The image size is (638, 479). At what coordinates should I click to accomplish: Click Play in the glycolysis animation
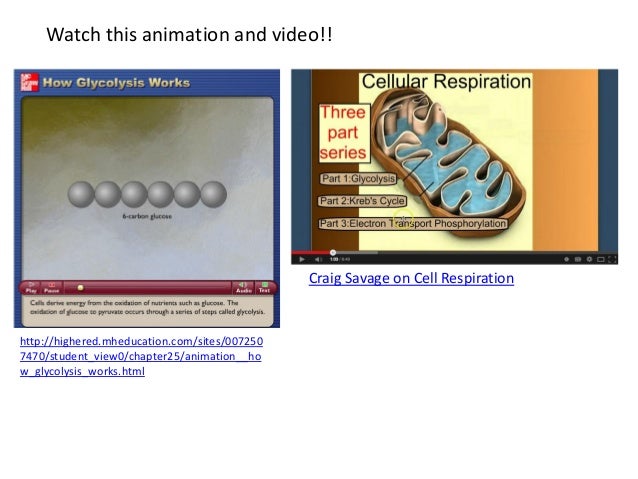pyautogui.click(x=31, y=288)
